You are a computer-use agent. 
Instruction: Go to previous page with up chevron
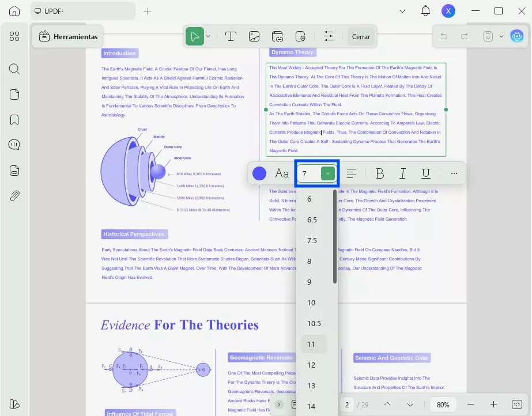[387, 404]
